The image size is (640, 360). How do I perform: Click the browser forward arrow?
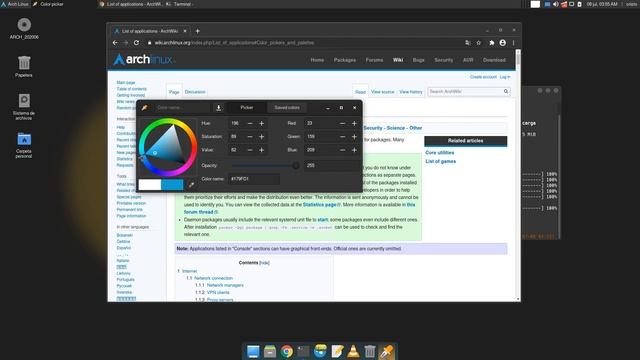click(x=126, y=43)
